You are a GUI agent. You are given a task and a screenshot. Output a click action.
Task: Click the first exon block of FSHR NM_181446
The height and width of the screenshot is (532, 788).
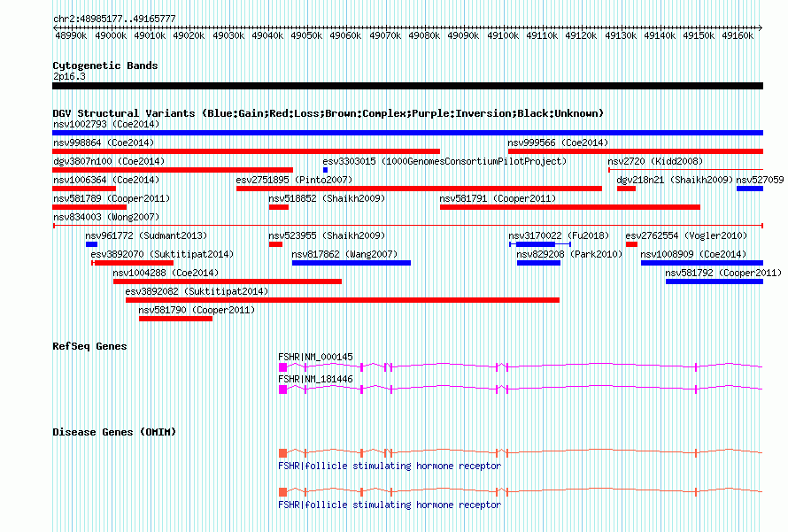click(x=283, y=389)
